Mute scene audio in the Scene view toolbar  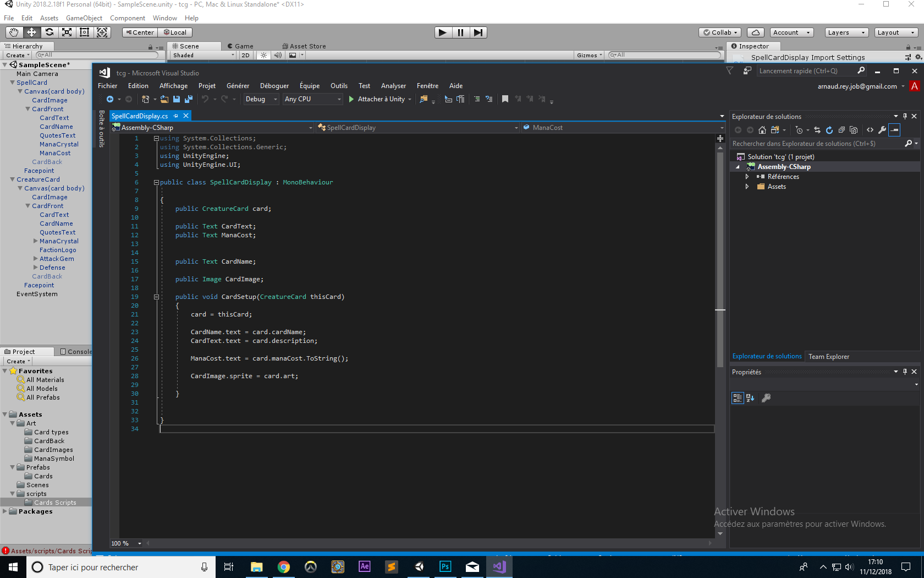click(x=278, y=55)
